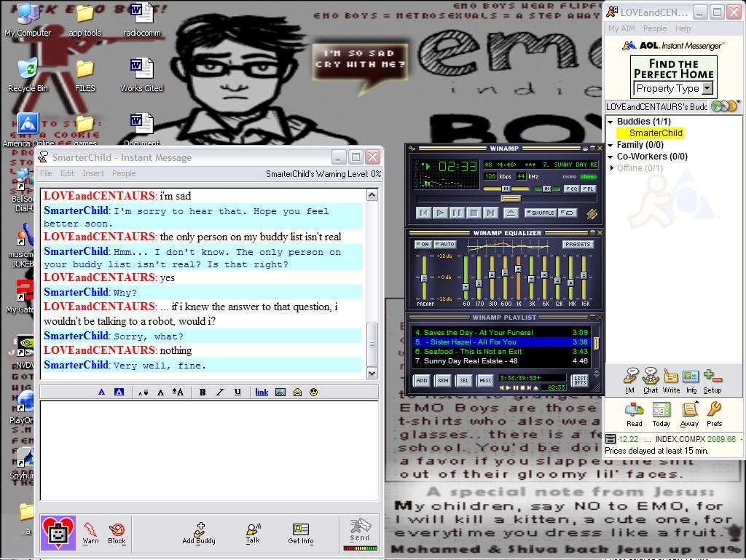Image resolution: width=746 pixels, height=560 pixels.
Task: Insert a smiley using the emoticon icon
Action: click(x=314, y=393)
